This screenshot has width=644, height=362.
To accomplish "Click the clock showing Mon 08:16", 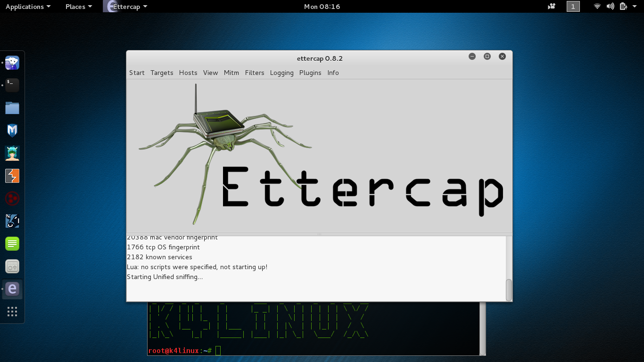I will click(x=322, y=7).
